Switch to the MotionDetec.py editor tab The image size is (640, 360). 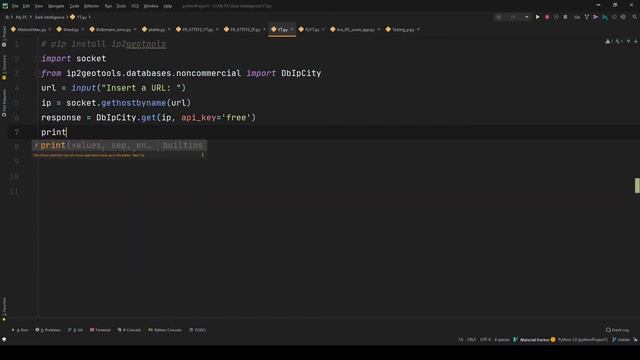pyautogui.click(x=31, y=29)
